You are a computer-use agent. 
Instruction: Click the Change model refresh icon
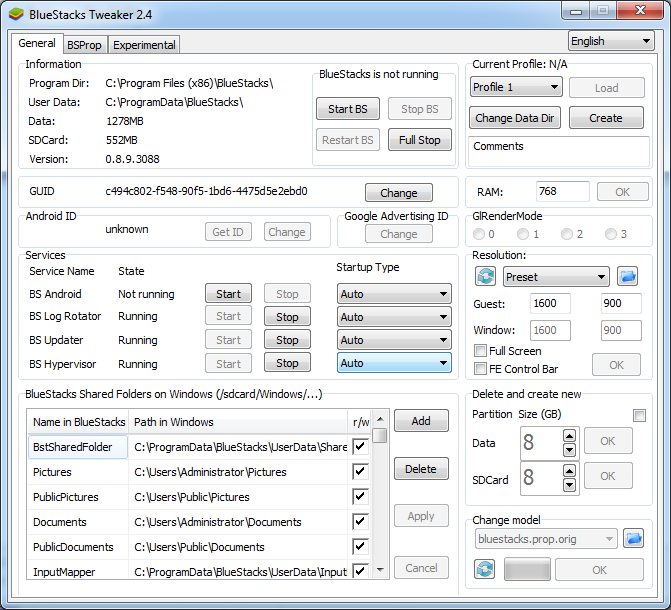click(485, 569)
